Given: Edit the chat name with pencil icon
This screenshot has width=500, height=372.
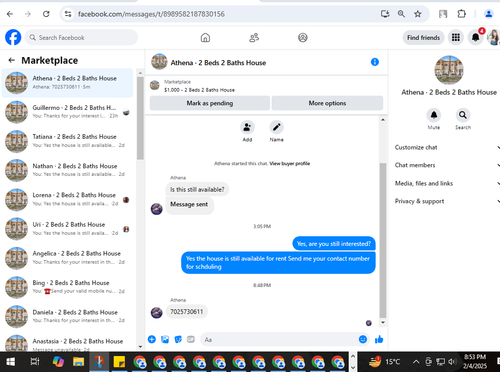Looking at the screenshot, I should 276,127.
